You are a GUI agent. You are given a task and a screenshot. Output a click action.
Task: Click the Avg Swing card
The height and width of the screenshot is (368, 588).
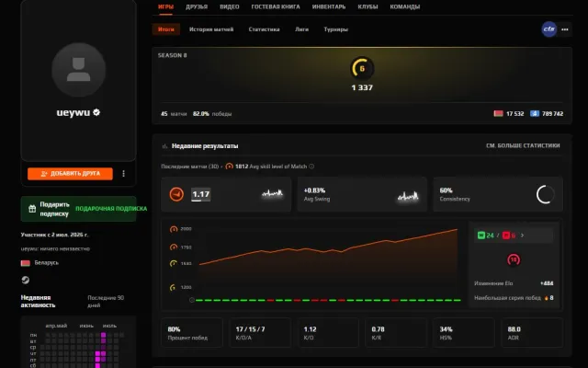tap(362, 194)
